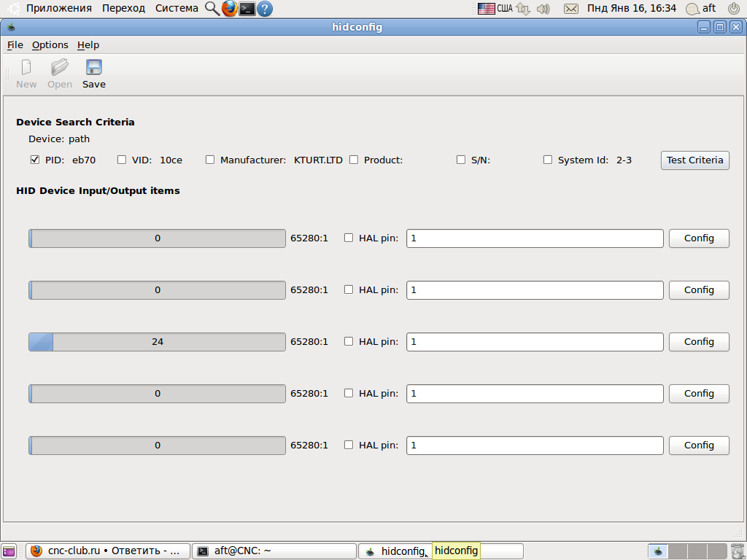Click the last row's HAL pin text field
Viewport: 747px width, 560px height.
(x=535, y=446)
